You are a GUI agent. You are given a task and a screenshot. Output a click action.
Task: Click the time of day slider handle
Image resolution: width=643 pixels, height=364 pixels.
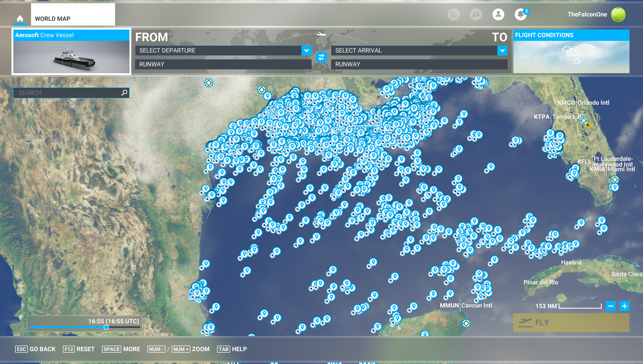click(106, 327)
